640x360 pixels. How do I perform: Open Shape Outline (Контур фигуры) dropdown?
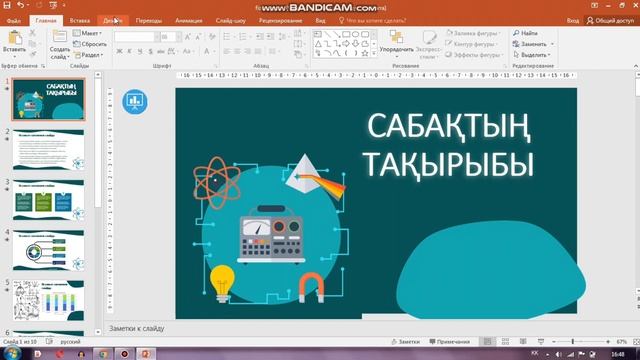(472, 44)
